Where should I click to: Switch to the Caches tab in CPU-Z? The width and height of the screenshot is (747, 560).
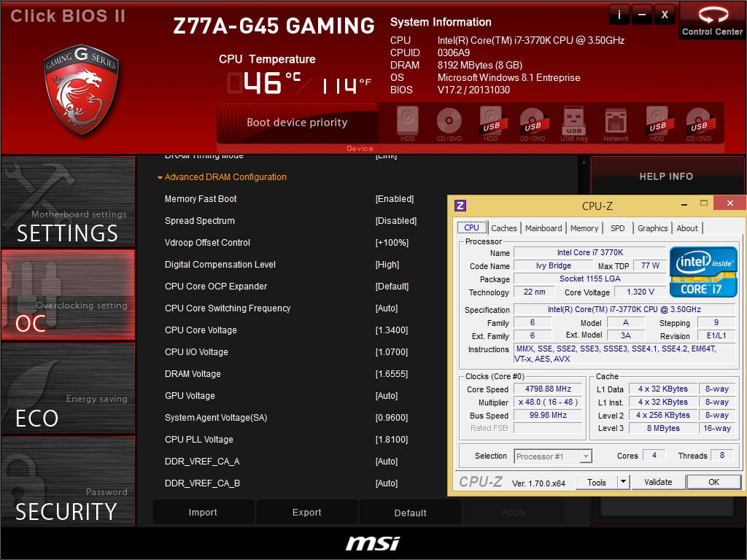503,228
